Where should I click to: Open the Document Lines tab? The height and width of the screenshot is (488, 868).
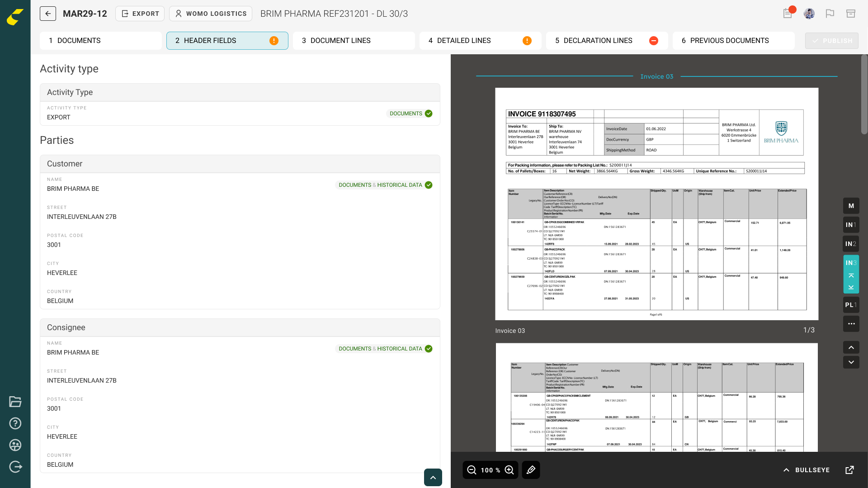[354, 41]
